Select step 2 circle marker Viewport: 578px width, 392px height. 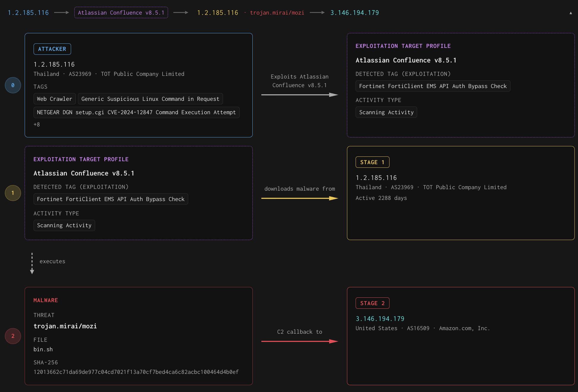[x=13, y=336]
